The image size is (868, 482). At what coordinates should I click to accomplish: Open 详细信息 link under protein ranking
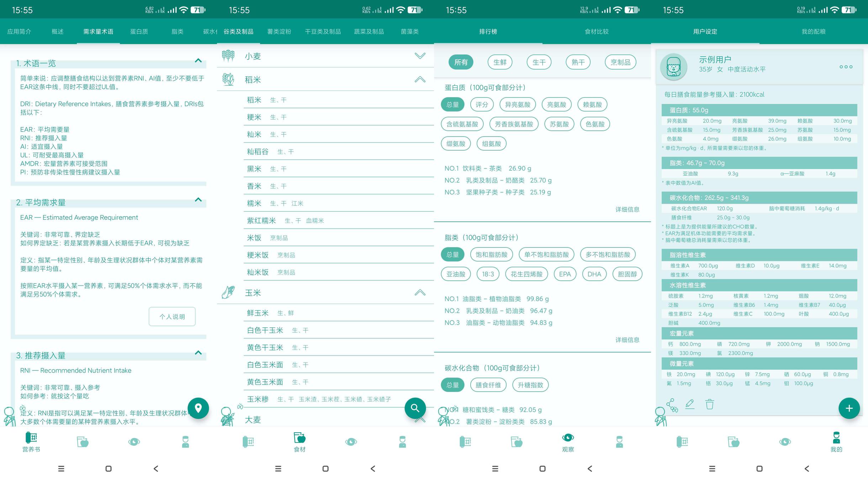coord(627,209)
